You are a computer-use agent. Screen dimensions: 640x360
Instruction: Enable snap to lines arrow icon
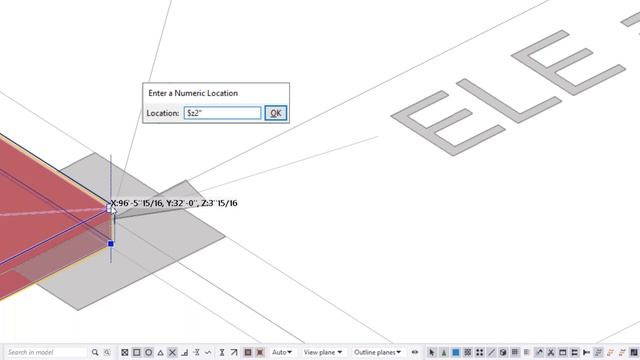234,352
